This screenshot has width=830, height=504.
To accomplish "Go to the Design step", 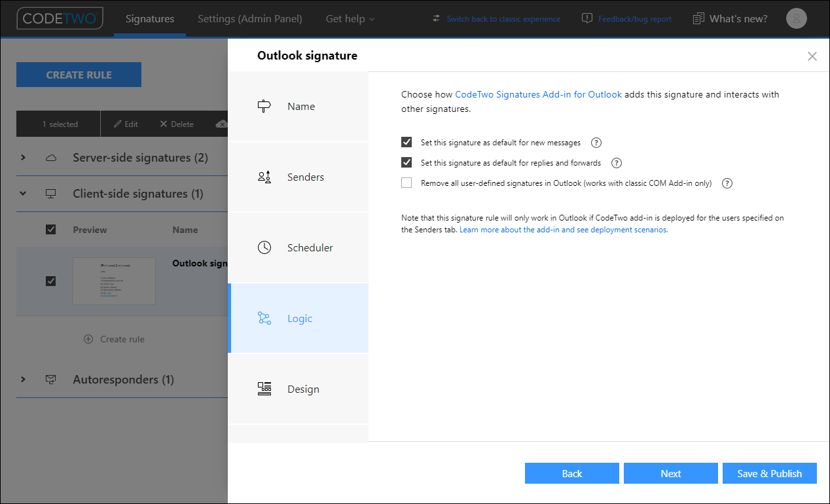I will tap(298, 389).
